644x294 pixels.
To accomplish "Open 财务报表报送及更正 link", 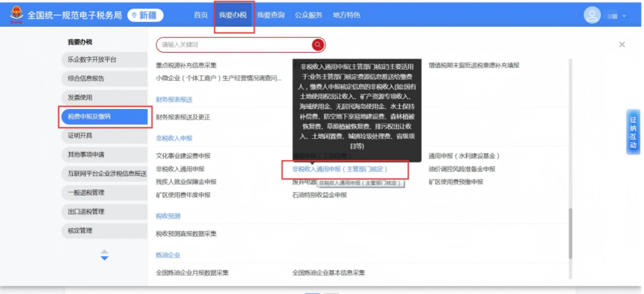I will 183,117.
